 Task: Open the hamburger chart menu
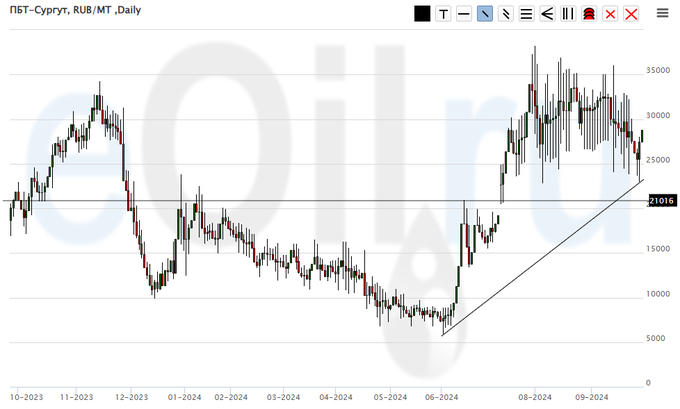coord(662,13)
